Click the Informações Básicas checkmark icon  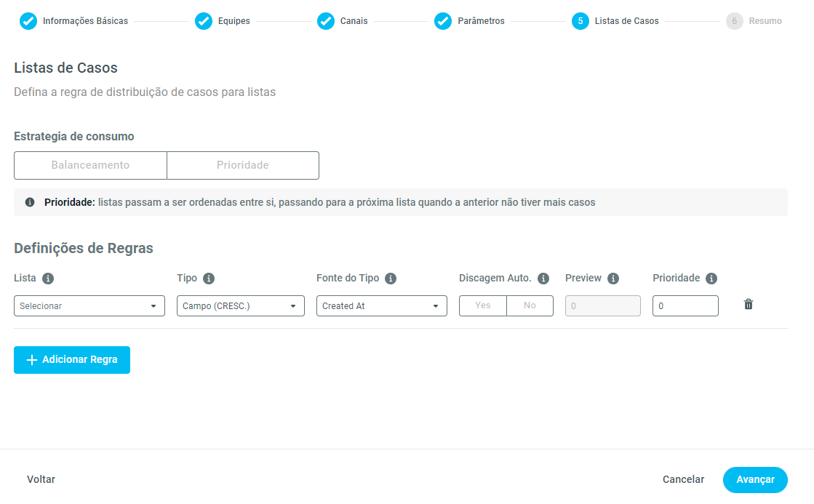28,21
